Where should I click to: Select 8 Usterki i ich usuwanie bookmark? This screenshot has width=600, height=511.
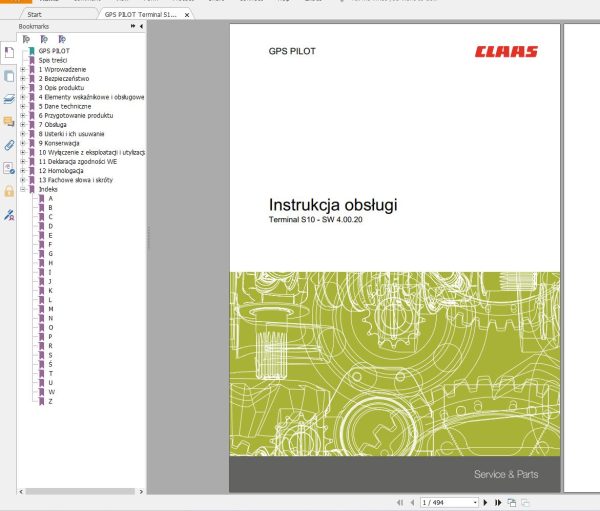[71, 134]
